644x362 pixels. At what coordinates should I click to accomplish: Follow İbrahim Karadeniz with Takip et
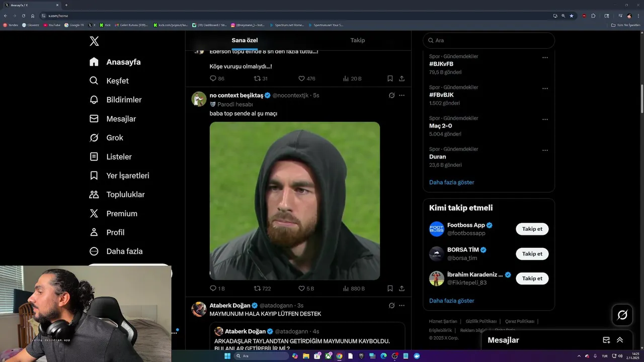(x=532, y=279)
